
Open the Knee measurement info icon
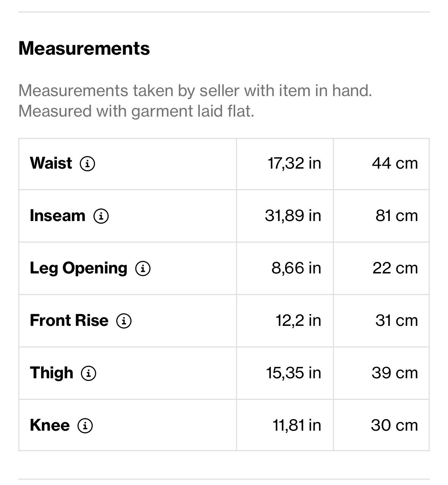pyautogui.click(x=85, y=426)
